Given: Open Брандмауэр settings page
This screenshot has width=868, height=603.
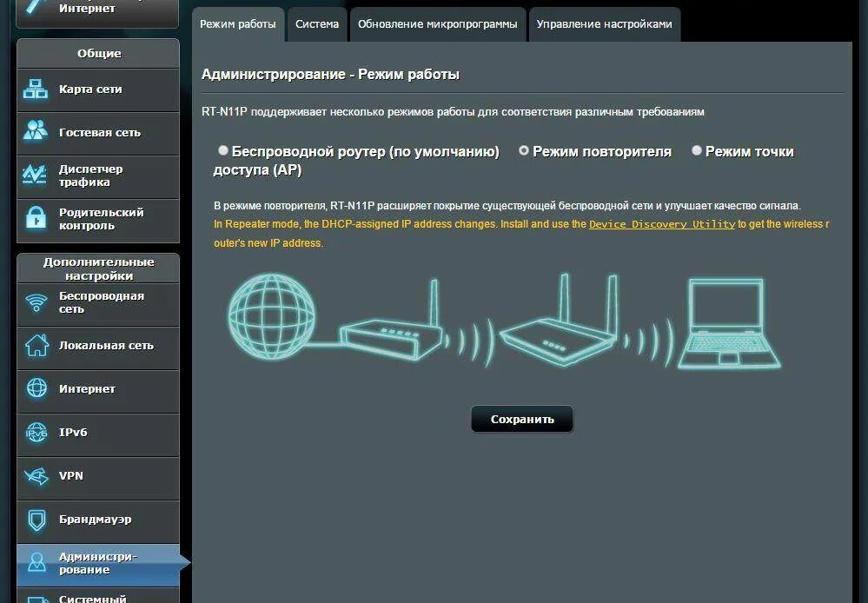Looking at the screenshot, I should [98, 521].
